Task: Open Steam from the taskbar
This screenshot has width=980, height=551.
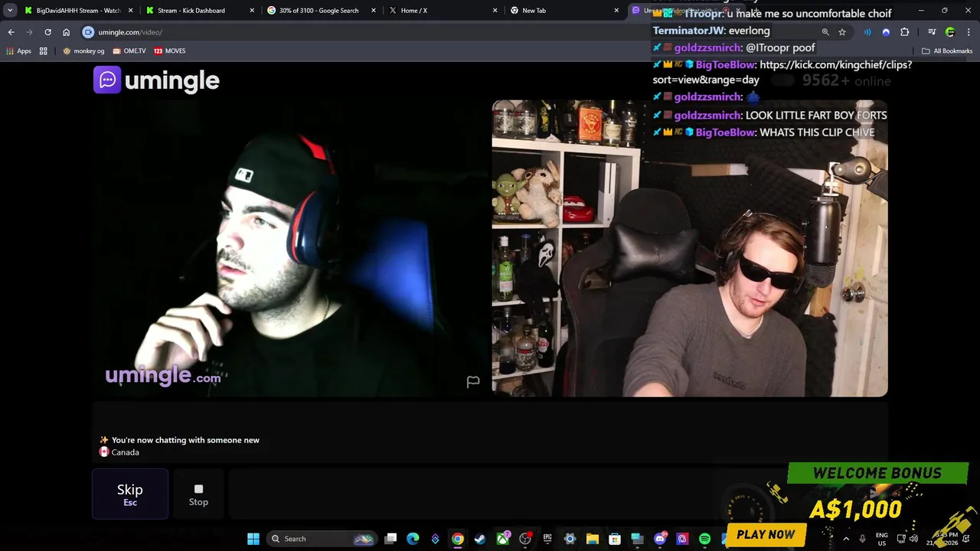Action: tap(480, 539)
